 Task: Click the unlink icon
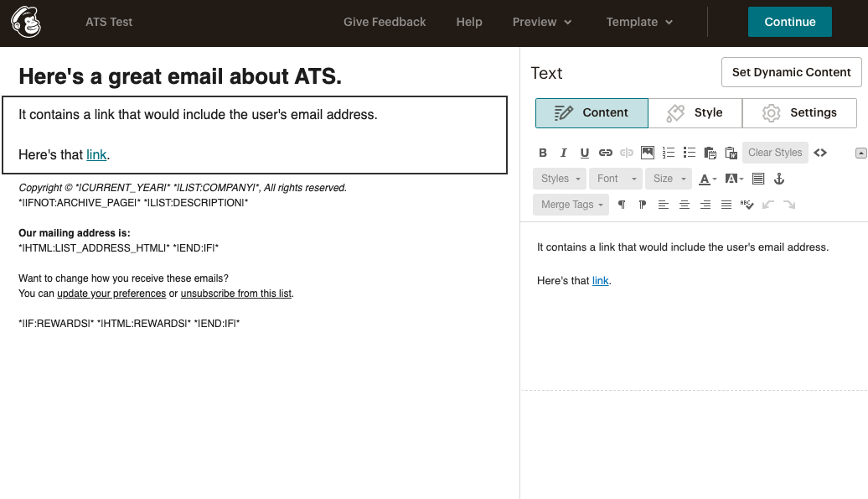[627, 153]
